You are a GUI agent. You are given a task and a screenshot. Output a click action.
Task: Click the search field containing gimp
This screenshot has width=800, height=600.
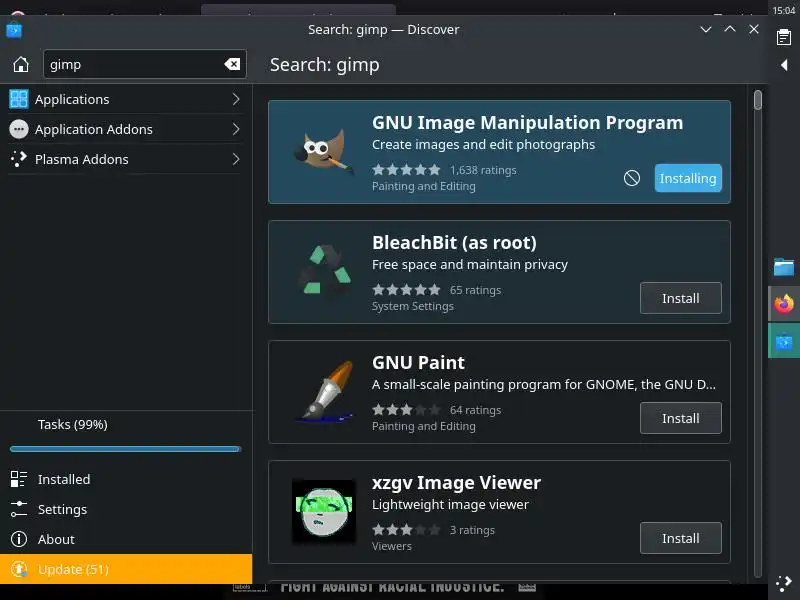145,64
